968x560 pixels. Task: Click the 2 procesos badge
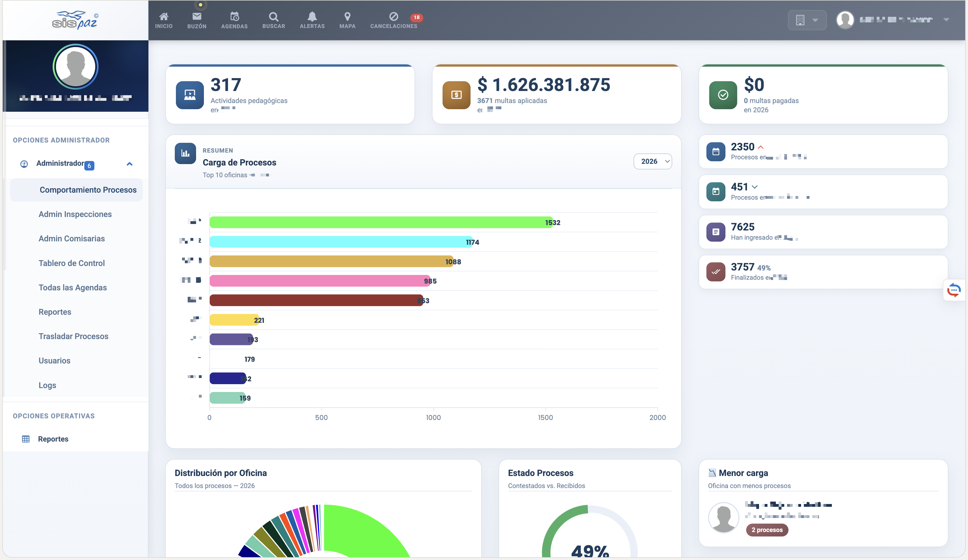(x=767, y=530)
